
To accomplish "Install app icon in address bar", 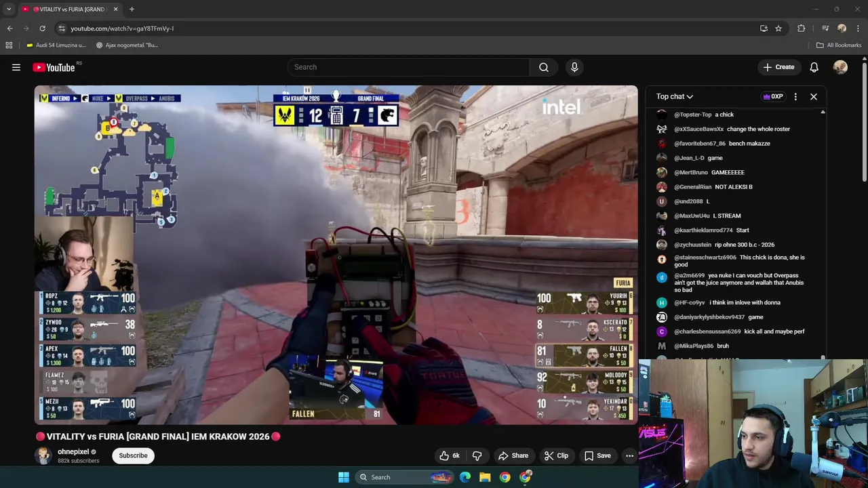I will [x=764, y=28].
